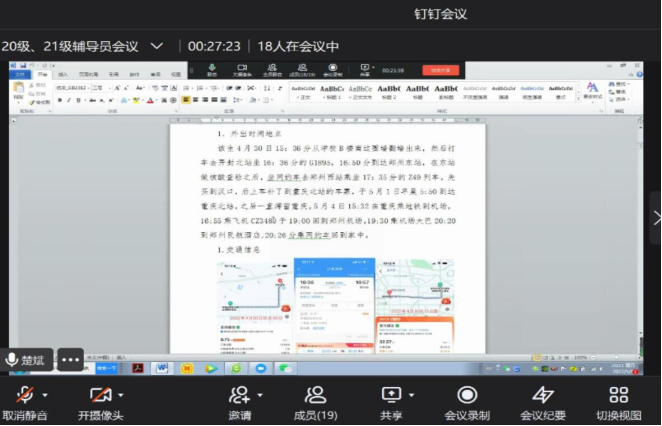Click right-side panel expand arrow
662x426 pixels.
(x=655, y=217)
